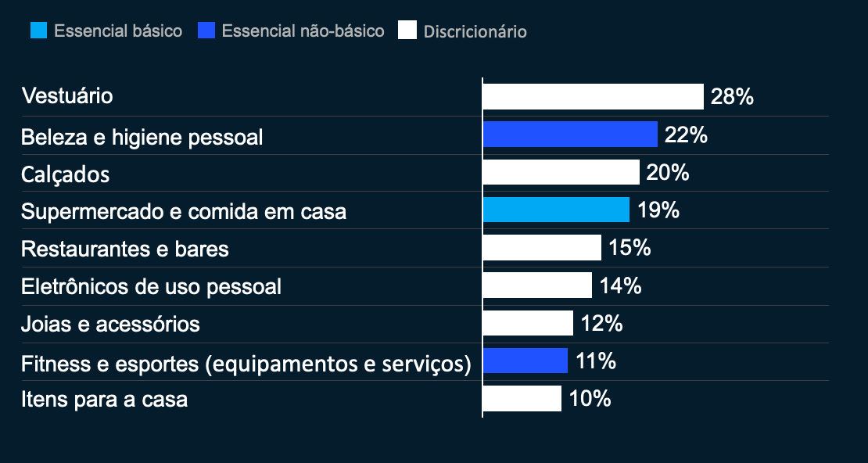Screen dimensions: 868x463
Task: Toggle the Discricionário legend label
Action: (475, 32)
